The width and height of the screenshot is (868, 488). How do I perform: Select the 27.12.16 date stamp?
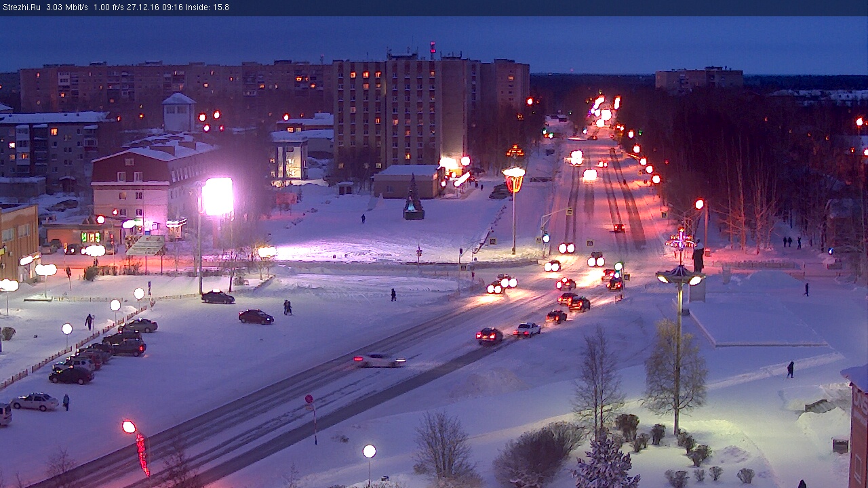point(143,7)
